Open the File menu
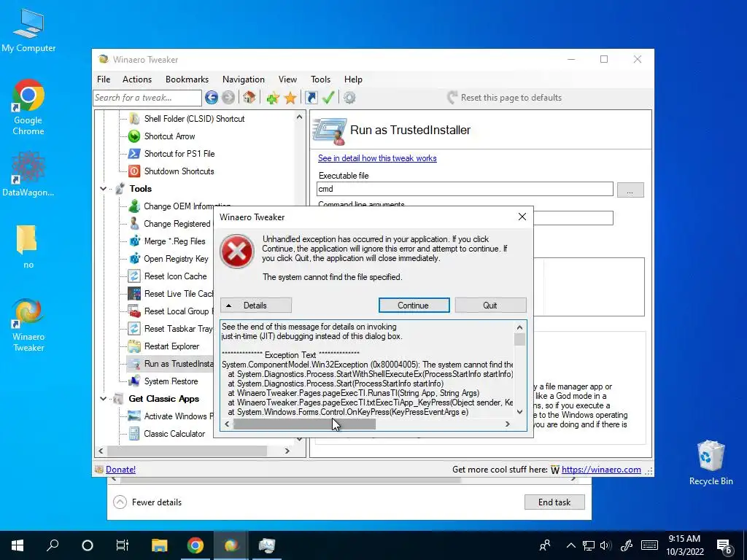The width and height of the screenshot is (747, 560). [104, 79]
